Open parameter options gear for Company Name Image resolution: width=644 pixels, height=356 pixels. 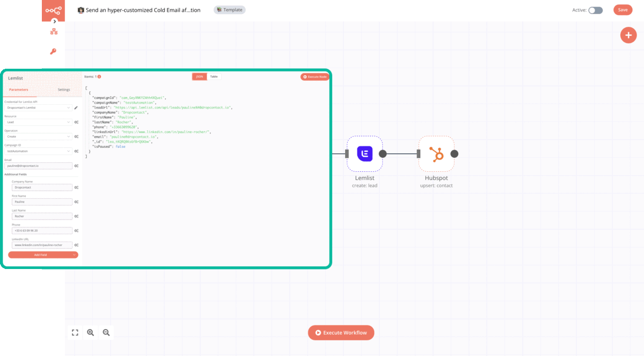pos(77,187)
